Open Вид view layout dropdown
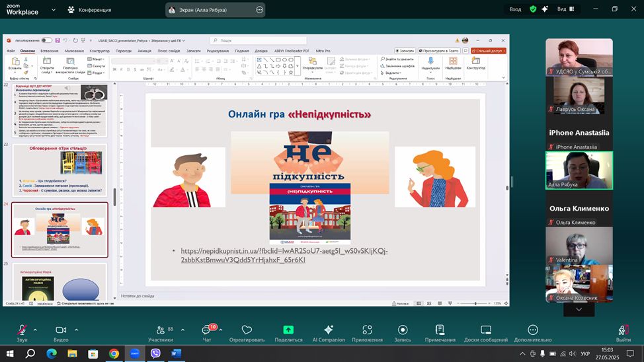The image size is (644, 362). tap(565, 9)
